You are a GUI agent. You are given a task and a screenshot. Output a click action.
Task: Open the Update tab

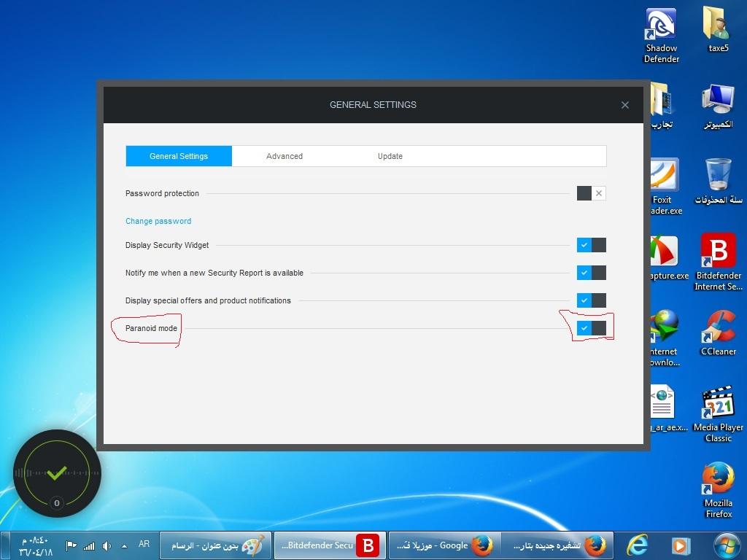pyautogui.click(x=390, y=156)
